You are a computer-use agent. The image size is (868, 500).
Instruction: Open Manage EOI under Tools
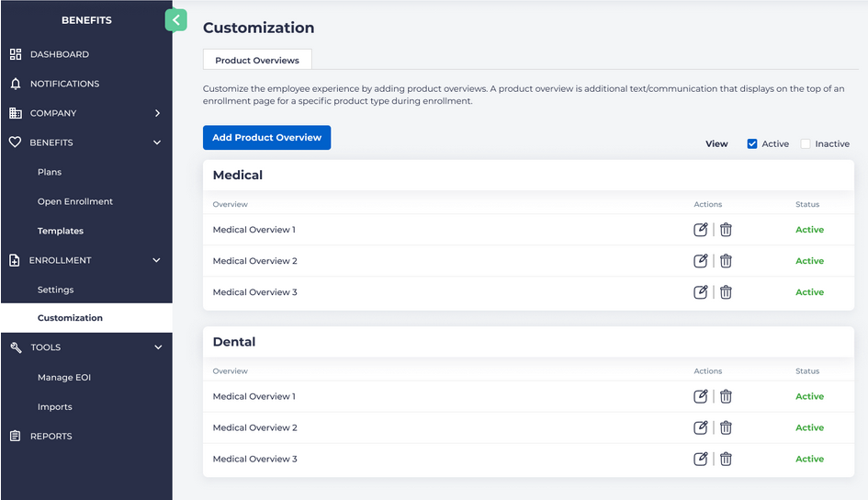tap(64, 378)
